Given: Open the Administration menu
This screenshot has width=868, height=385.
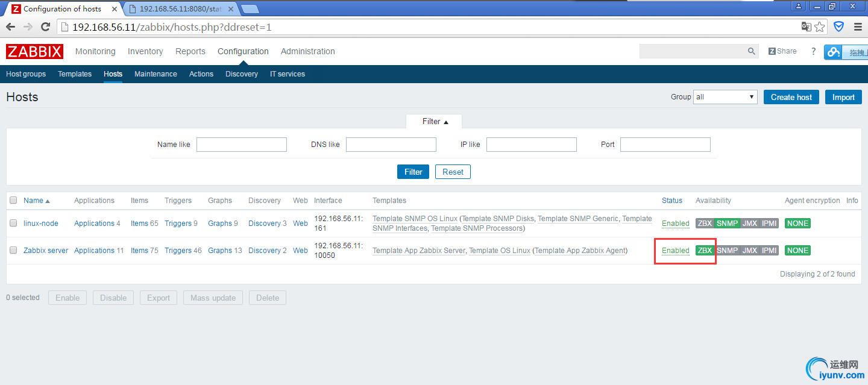Looking at the screenshot, I should pyautogui.click(x=307, y=51).
